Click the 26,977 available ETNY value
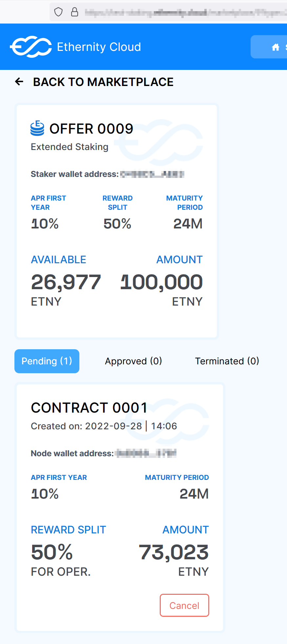 66,282
